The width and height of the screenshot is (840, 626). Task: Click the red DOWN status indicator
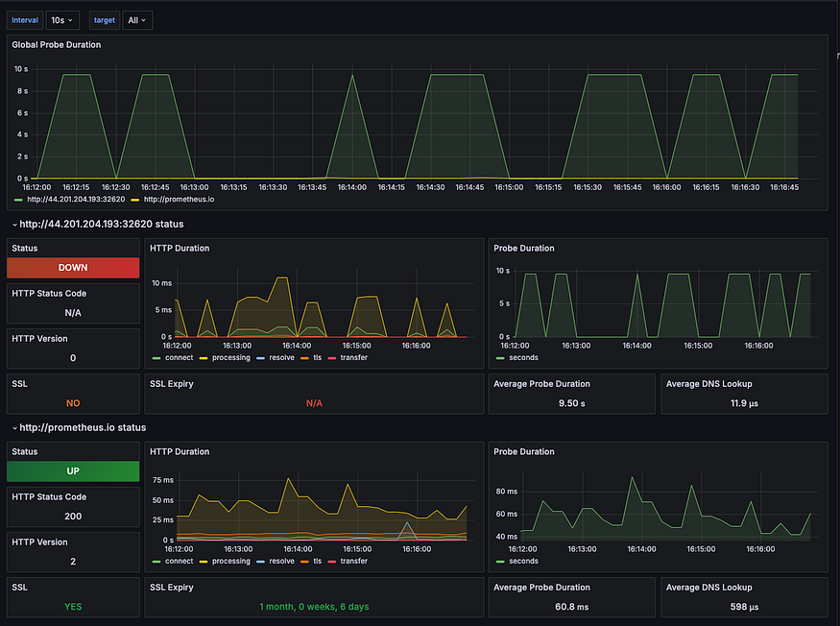[73, 268]
